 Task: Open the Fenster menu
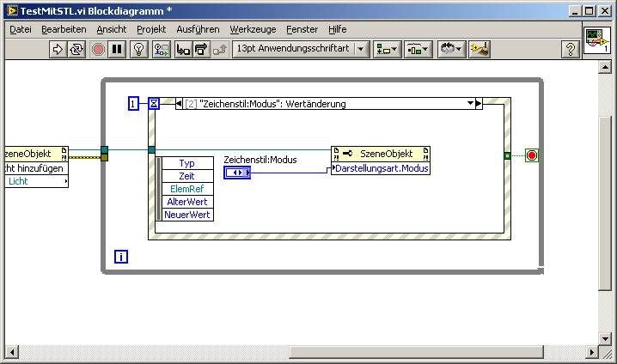coord(302,29)
